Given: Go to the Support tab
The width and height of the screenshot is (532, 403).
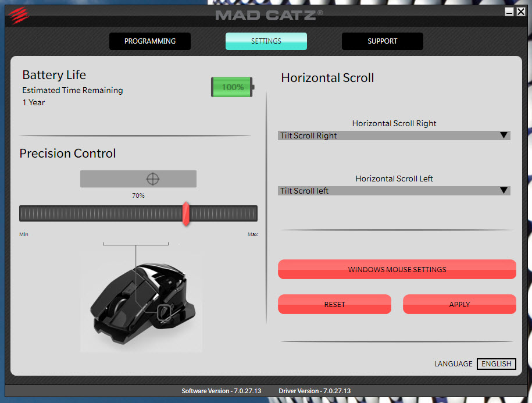Looking at the screenshot, I should tap(383, 41).
